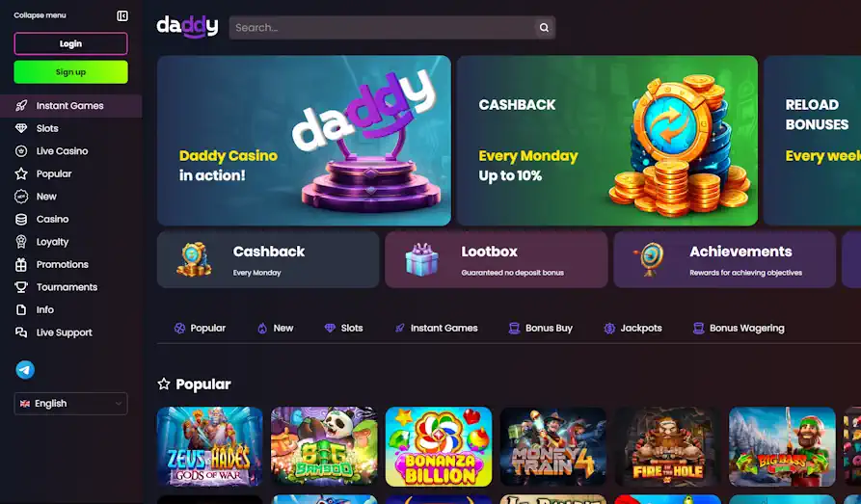Click the Promotions gift icon
The width and height of the screenshot is (861, 504).
[x=21, y=265]
